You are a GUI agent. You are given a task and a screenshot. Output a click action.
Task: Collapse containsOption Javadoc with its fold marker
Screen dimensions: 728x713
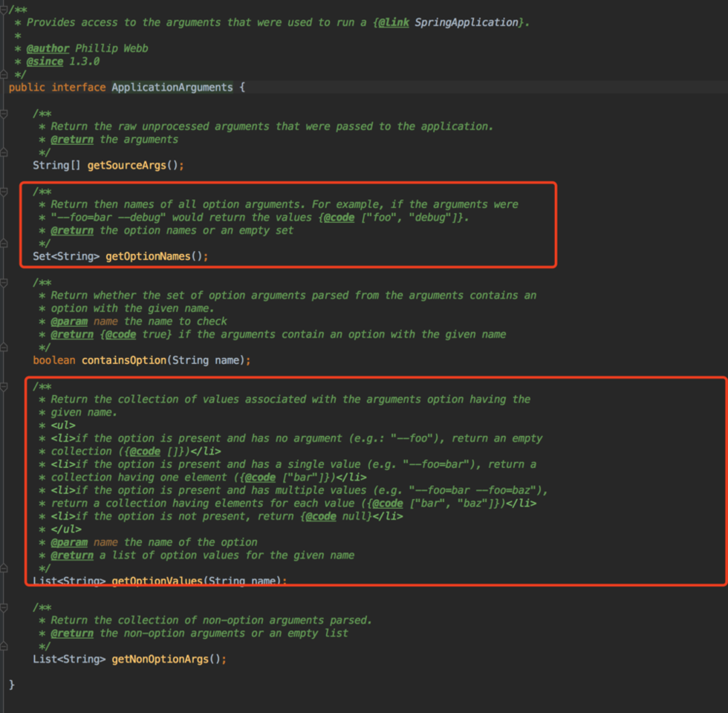(4, 283)
